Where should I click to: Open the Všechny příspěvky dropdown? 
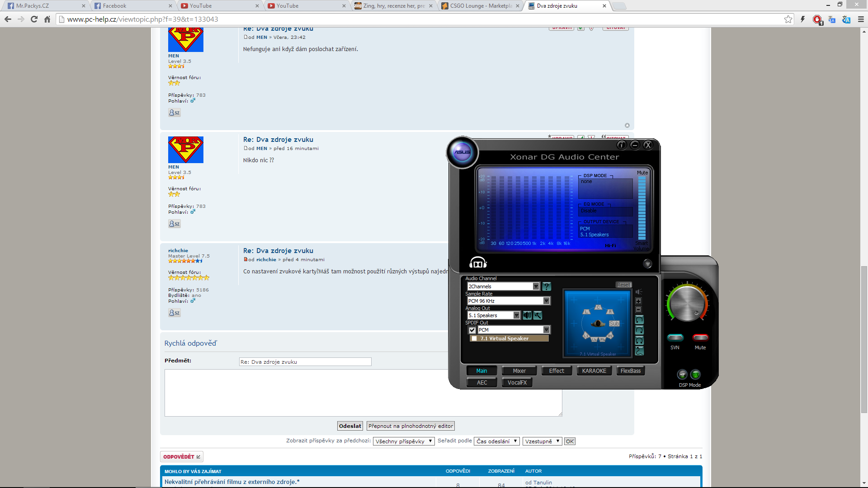[404, 441]
